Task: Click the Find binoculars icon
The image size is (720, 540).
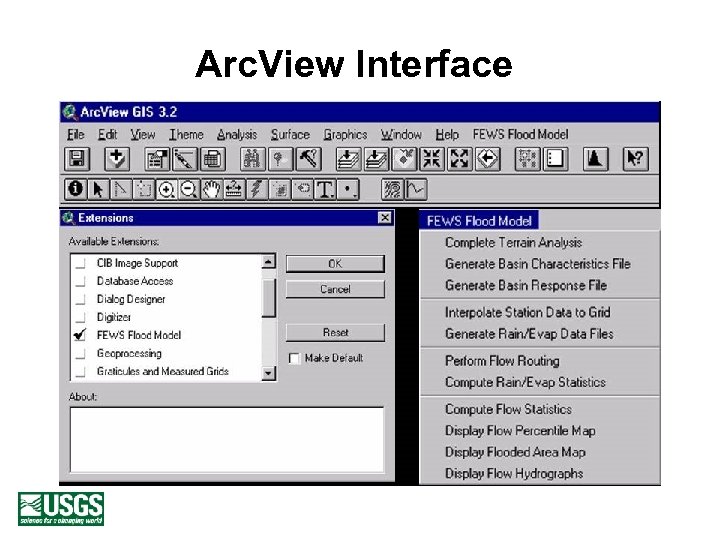Action: pos(253,159)
